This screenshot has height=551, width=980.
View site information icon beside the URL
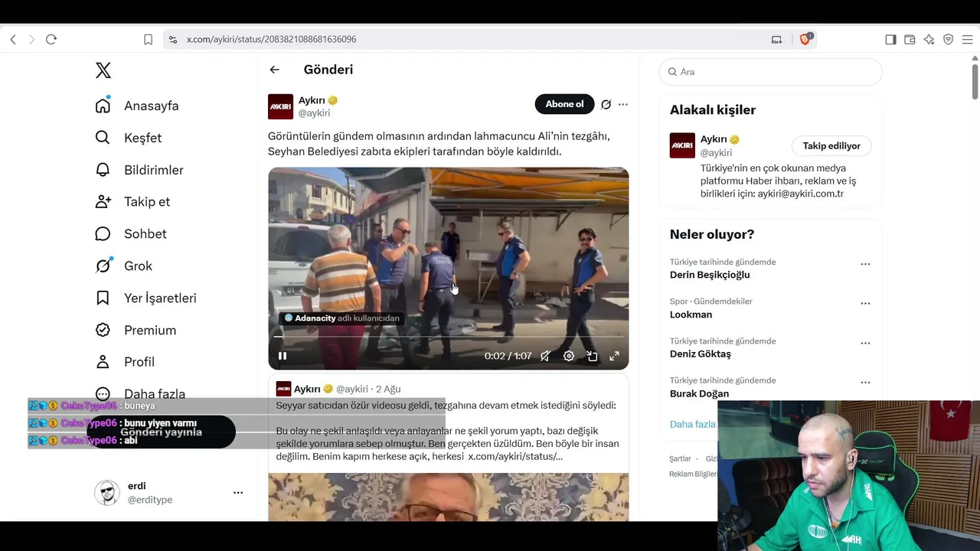point(173,39)
